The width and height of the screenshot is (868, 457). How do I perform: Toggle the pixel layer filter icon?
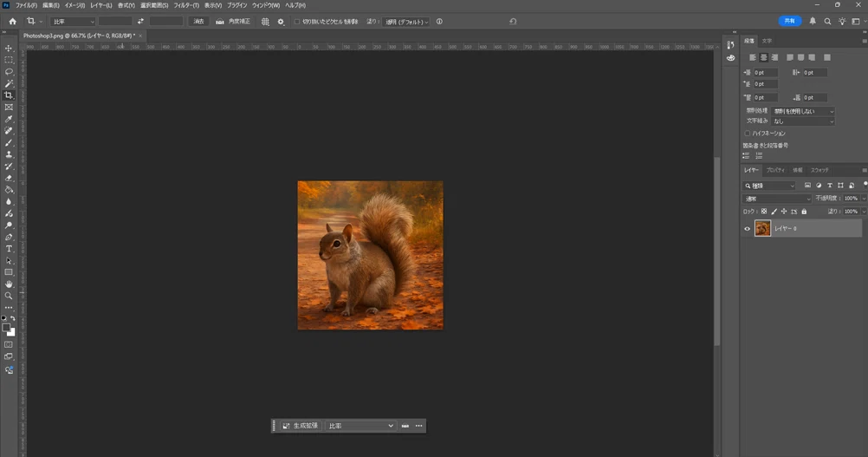click(x=807, y=186)
